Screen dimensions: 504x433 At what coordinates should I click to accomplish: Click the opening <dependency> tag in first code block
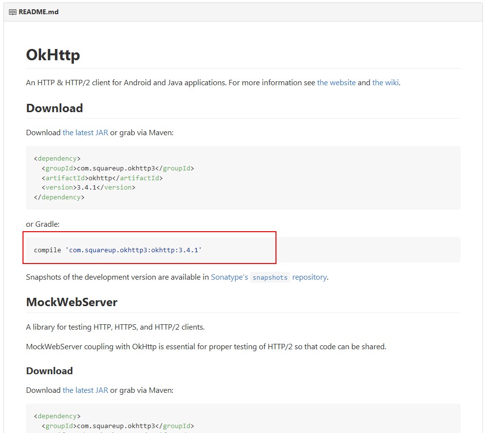coord(57,159)
